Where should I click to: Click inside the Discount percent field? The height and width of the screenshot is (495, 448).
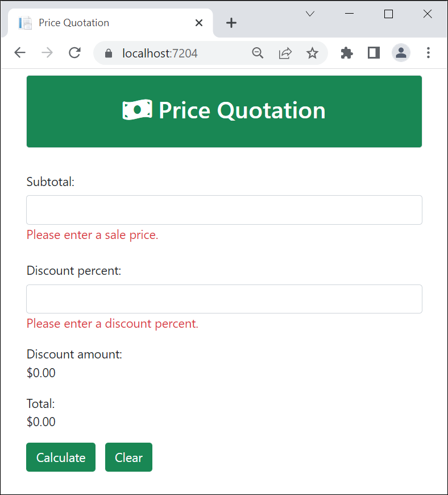pos(224,299)
